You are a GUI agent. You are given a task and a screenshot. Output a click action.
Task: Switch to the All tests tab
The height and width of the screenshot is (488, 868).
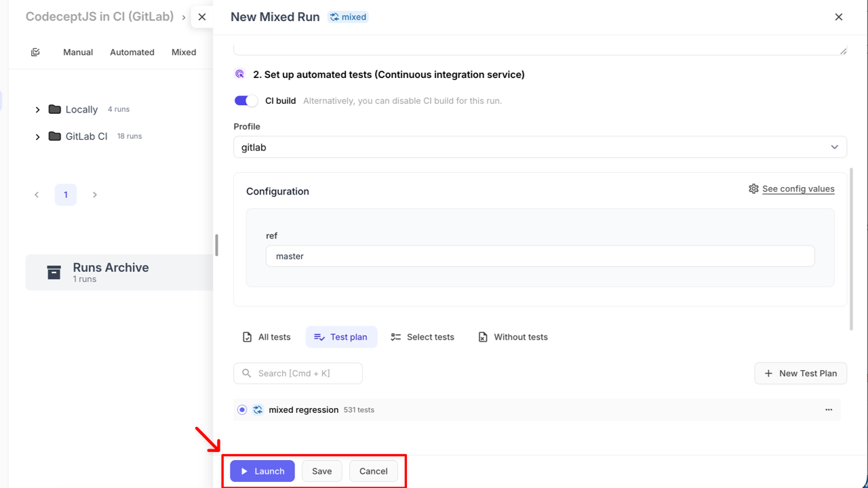click(267, 337)
